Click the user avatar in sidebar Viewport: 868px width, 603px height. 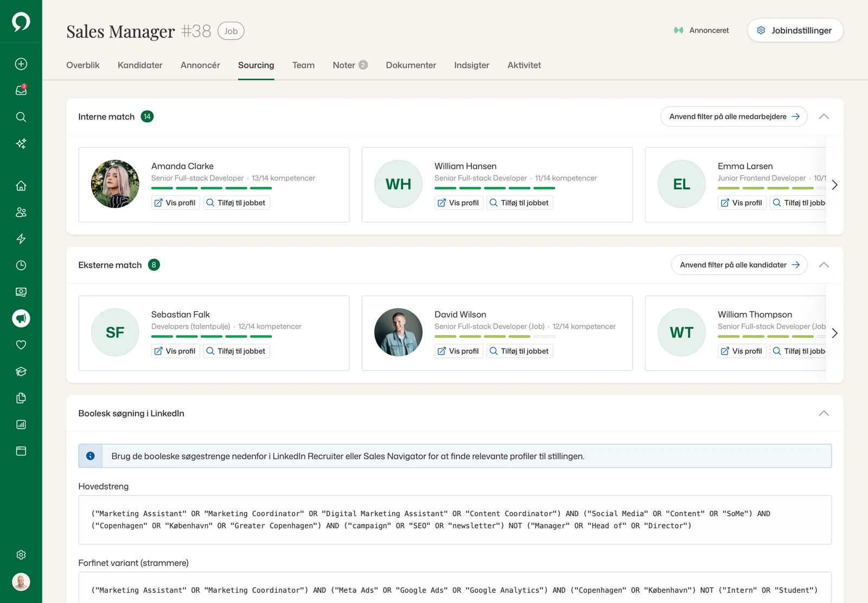coord(21,582)
